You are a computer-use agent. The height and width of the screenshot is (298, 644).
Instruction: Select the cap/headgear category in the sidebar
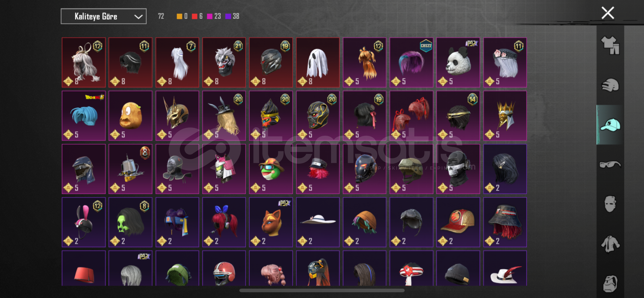[x=610, y=125]
